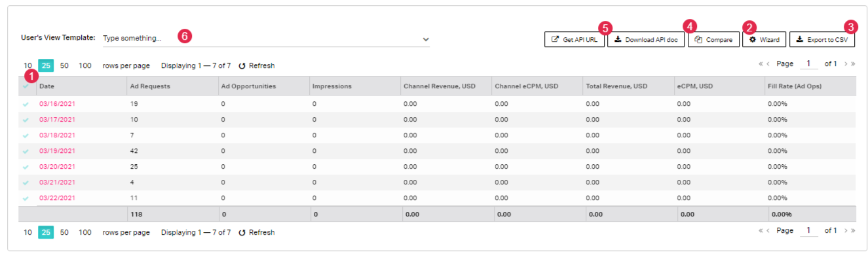The height and width of the screenshot is (257, 868).
Task: Go to first page using bottom pager
Action: (761, 231)
